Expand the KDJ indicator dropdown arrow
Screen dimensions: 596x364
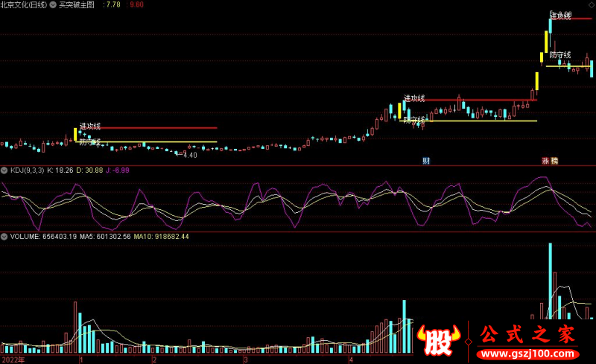coord(4,170)
